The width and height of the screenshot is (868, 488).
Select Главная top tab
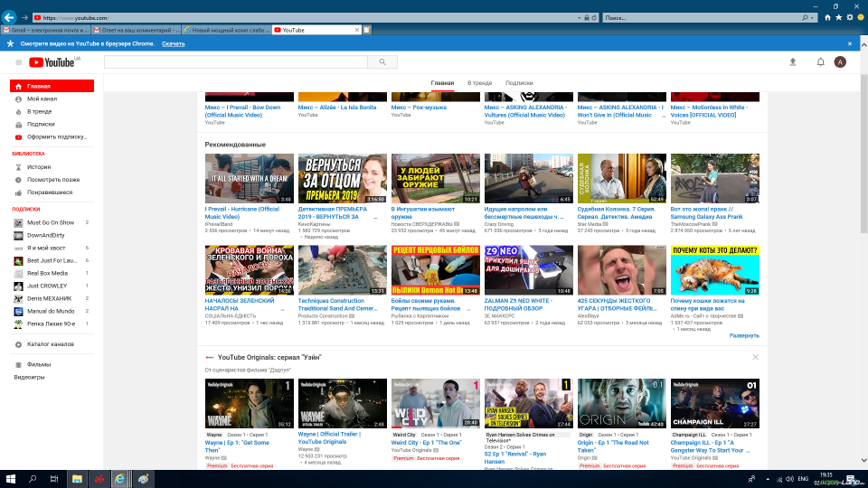tap(442, 83)
